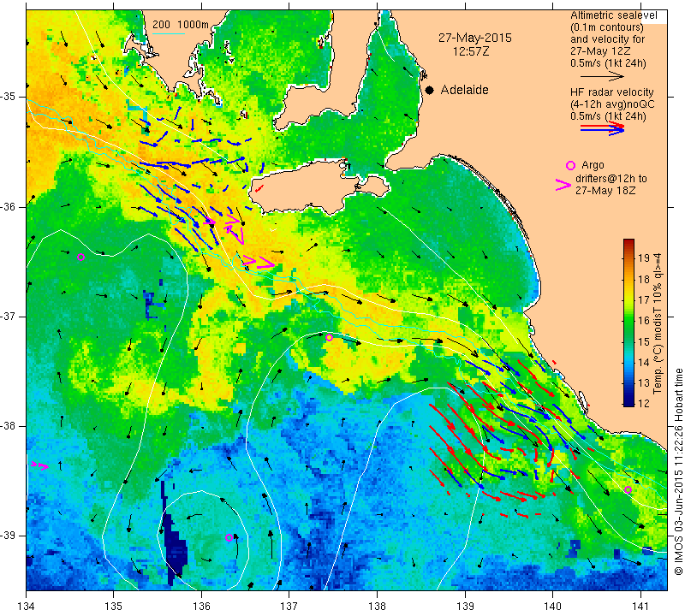Select the black altimetric velocity legend arrow
This screenshot has height=616, width=685.
pyautogui.click(x=603, y=76)
